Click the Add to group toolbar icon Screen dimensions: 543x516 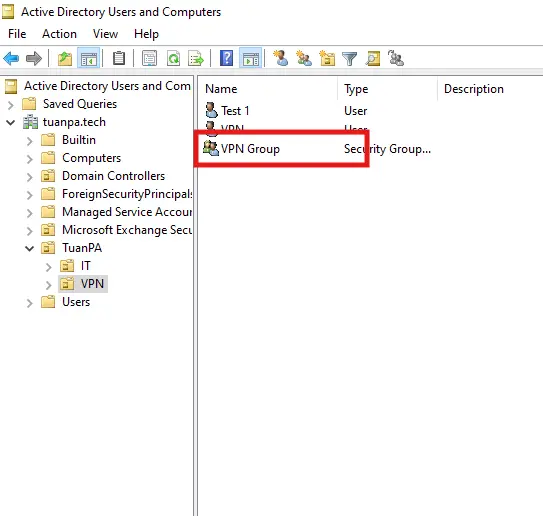pos(396,58)
